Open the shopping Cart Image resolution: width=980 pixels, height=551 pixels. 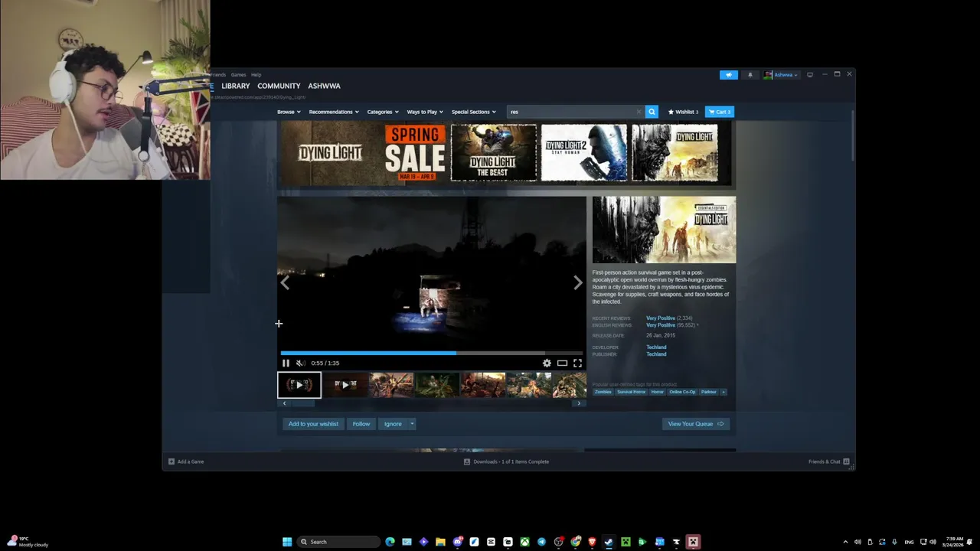tap(720, 112)
